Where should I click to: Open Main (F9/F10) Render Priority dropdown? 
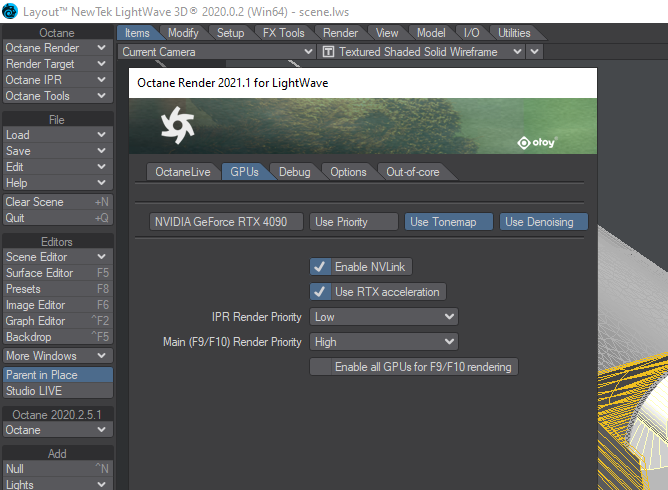point(384,342)
